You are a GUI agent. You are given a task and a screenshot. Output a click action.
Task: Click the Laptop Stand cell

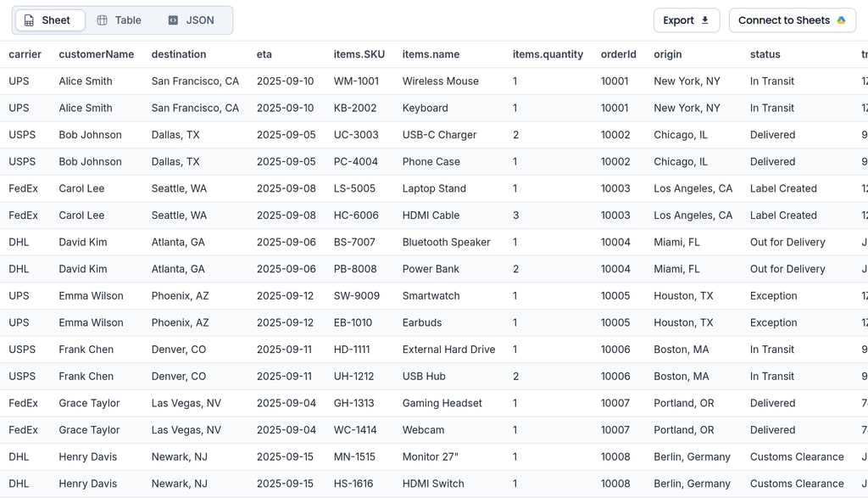(x=434, y=188)
